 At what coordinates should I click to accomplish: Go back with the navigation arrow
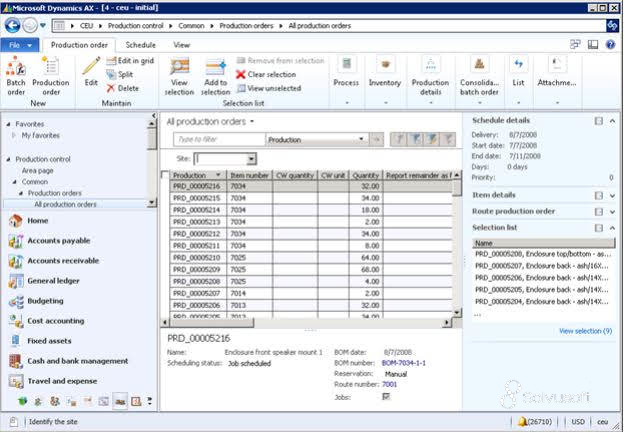pos(12,25)
